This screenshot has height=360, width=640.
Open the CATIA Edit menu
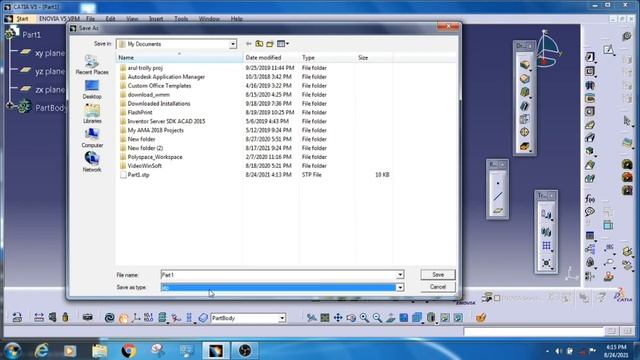pyautogui.click(x=110, y=19)
